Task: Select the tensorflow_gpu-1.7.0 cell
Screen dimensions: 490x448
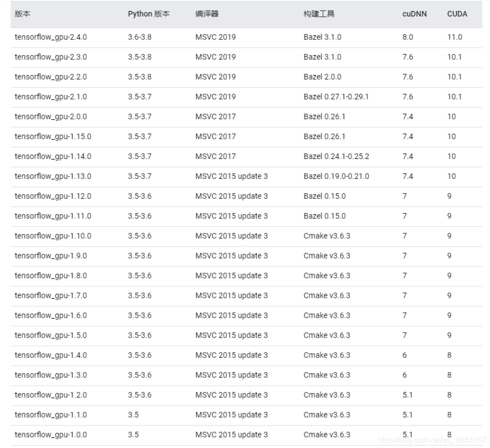Action: pos(51,296)
